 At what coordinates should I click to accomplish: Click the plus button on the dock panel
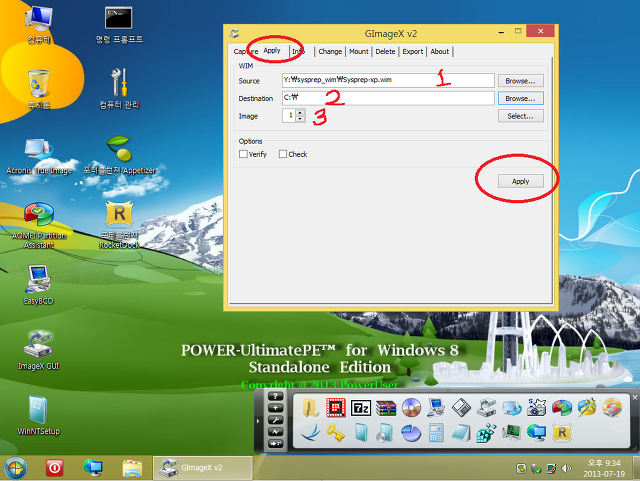click(276, 408)
